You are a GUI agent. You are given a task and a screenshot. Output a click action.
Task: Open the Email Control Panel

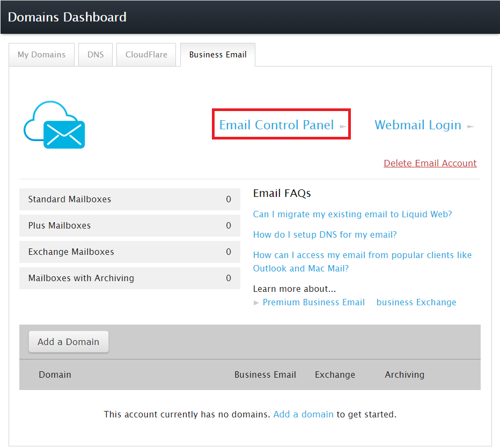276,124
